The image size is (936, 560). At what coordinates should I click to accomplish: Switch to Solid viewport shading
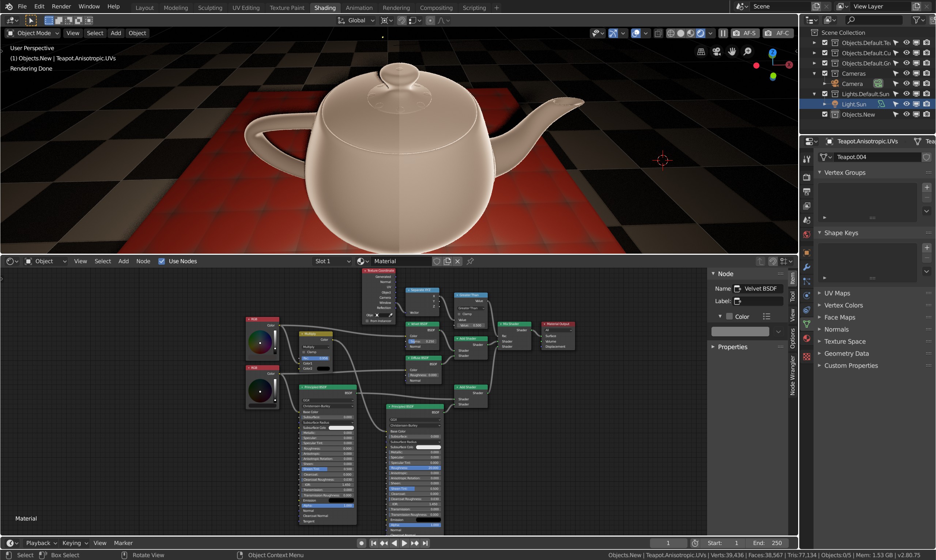click(x=681, y=33)
